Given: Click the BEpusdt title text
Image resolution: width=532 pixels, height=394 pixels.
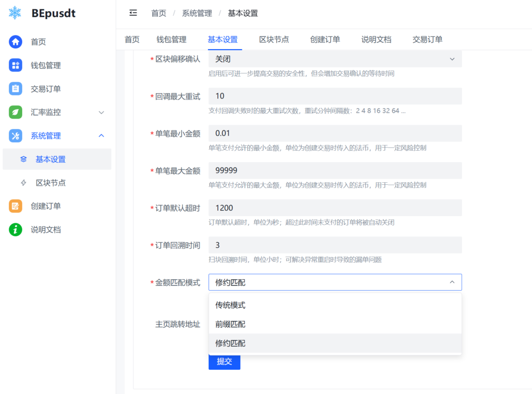Looking at the screenshot, I should 54,13.
